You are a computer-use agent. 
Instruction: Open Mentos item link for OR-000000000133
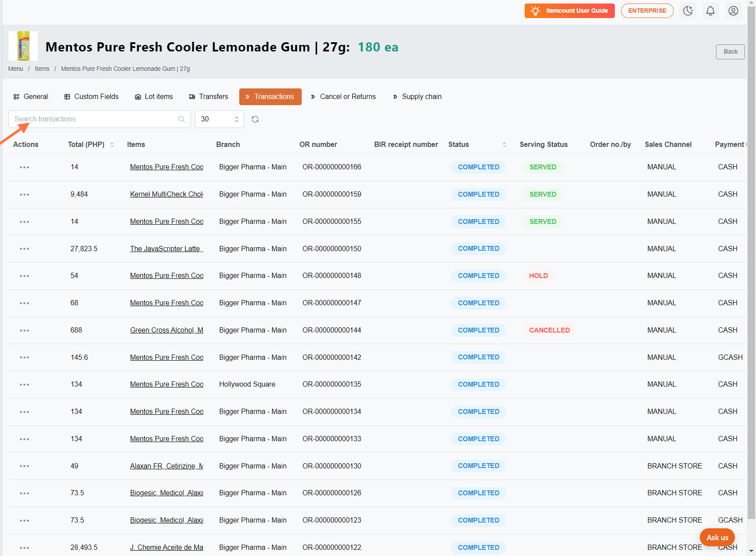(x=167, y=439)
